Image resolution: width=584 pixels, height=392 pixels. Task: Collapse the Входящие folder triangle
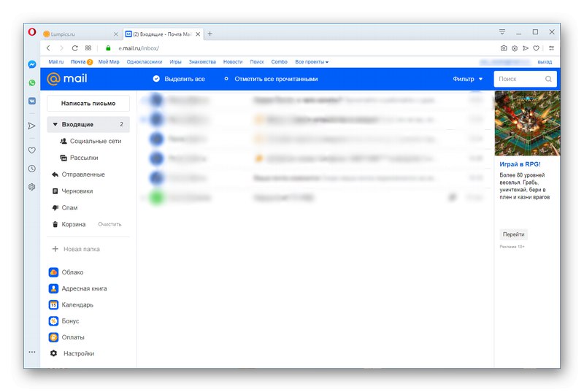coord(55,124)
